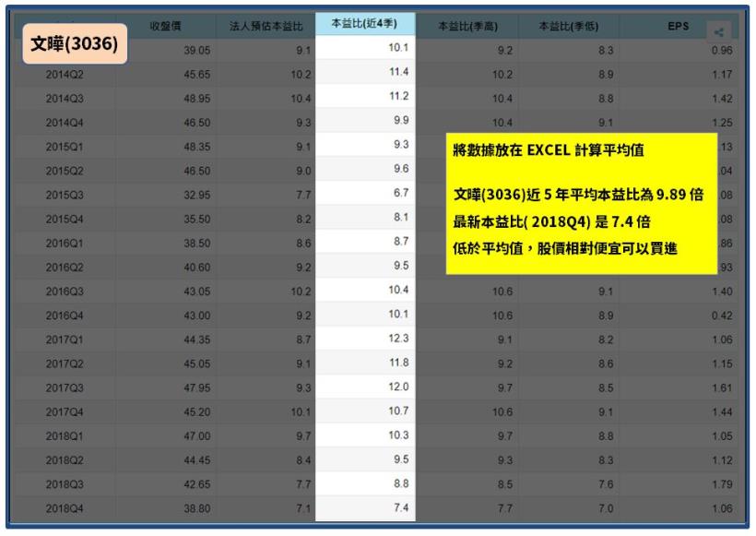The width and height of the screenshot is (756, 536).
Task: Click the 2018Q1 row label
Action: tap(65, 436)
